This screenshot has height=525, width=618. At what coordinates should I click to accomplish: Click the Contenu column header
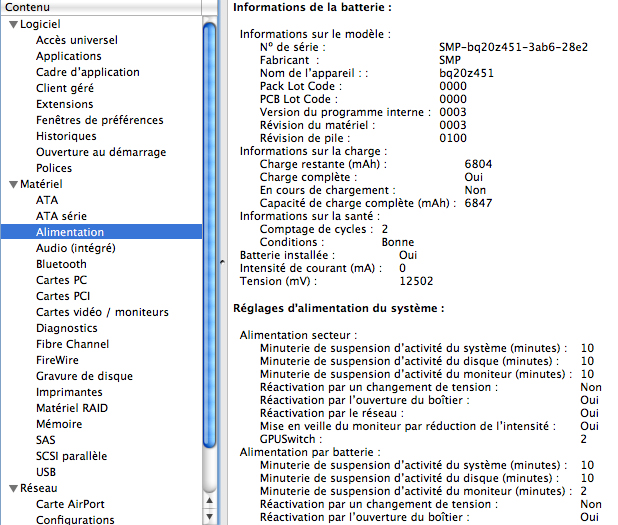click(101, 7)
